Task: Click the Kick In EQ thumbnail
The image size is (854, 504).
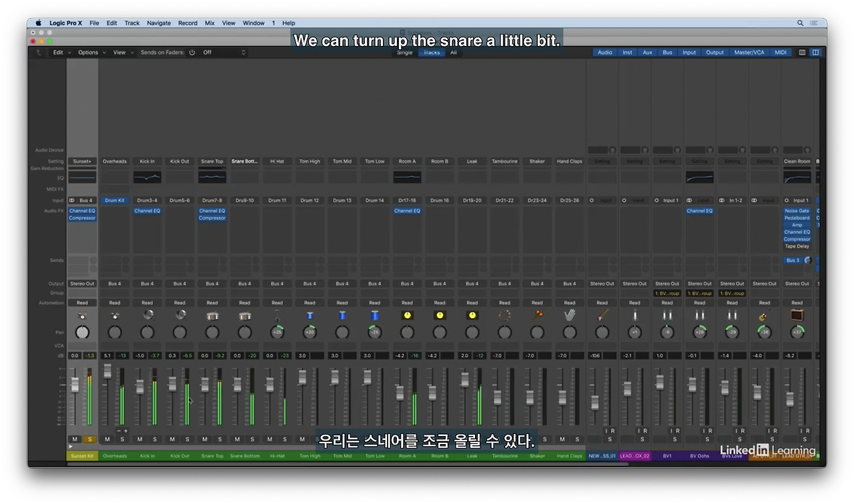Action: (x=147, y=177)
